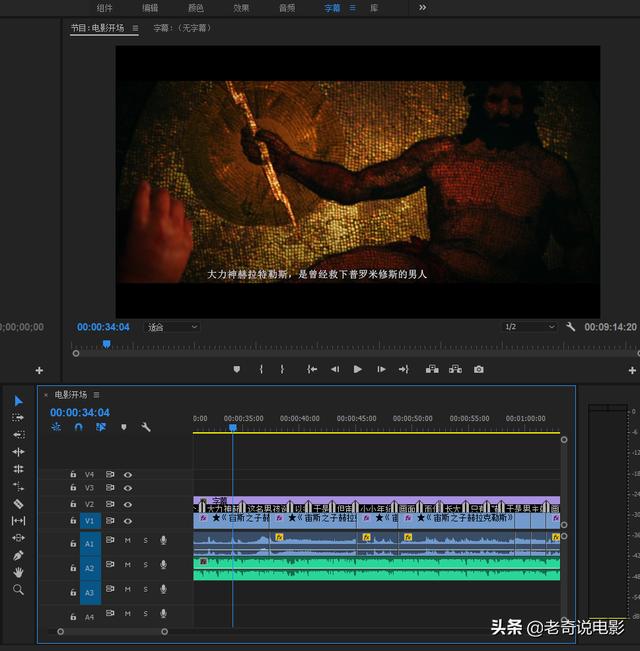Switch to the 组件 workspace
640x651 pixels.
[x=104, y=8]
